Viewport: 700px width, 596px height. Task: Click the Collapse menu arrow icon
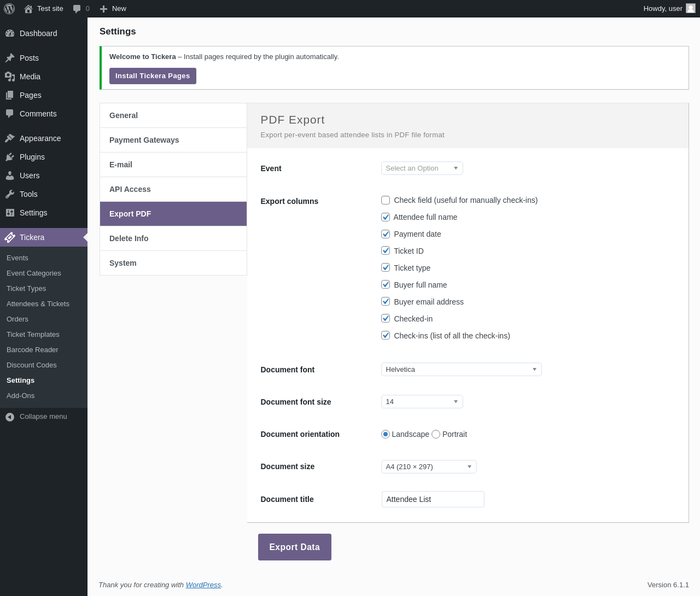[10, 417]
